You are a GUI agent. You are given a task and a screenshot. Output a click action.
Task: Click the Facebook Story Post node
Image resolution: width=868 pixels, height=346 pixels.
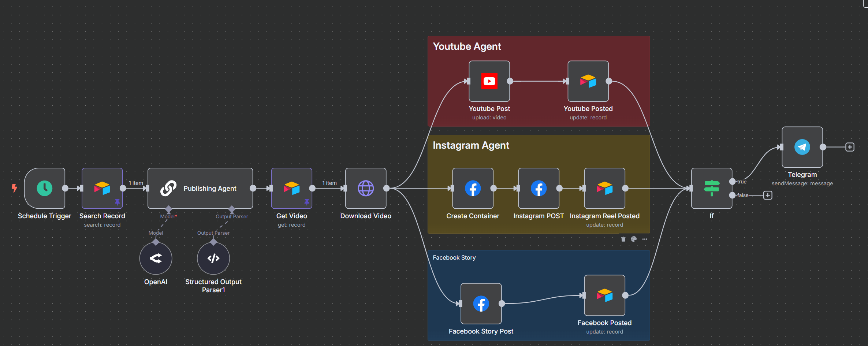[x=481, y=304]
